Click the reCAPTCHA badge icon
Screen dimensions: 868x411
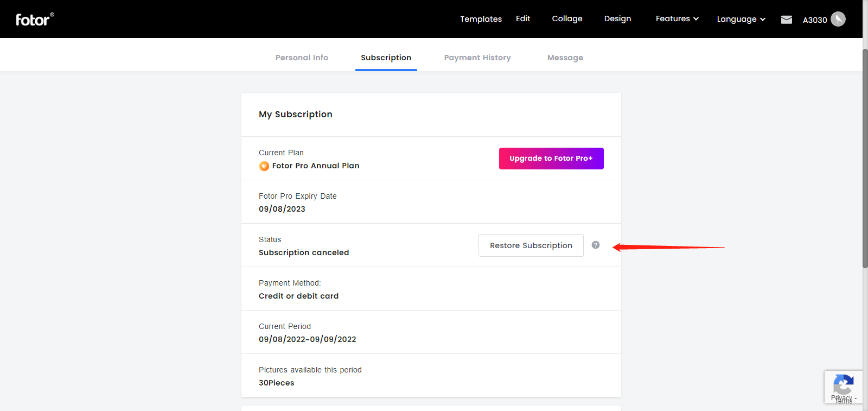[x=843, y=385]
